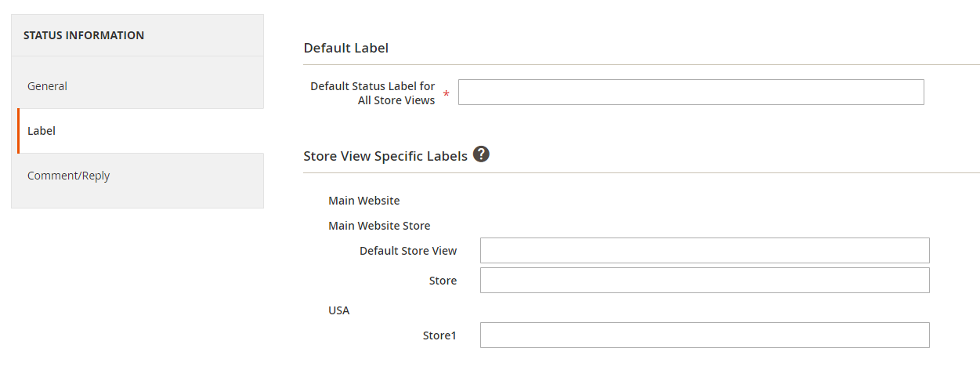Click the Main Website text
The height and width of the screenshot is (388, 980).
click(363, 201)
